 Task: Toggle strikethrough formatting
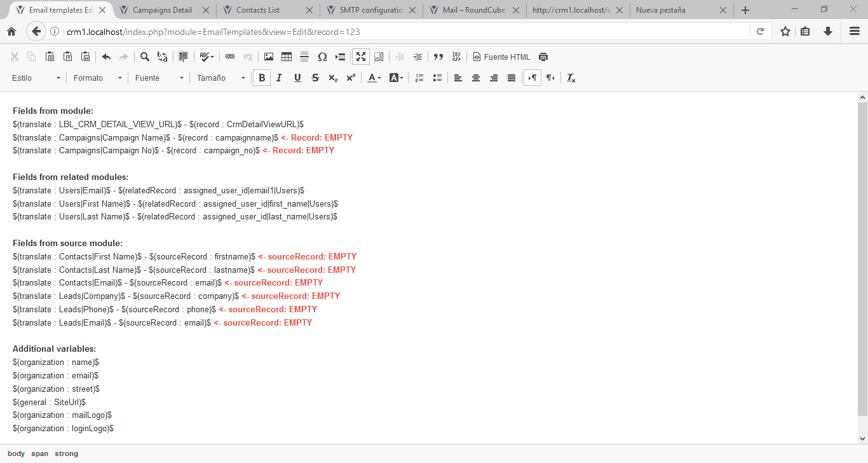[315, 78]
